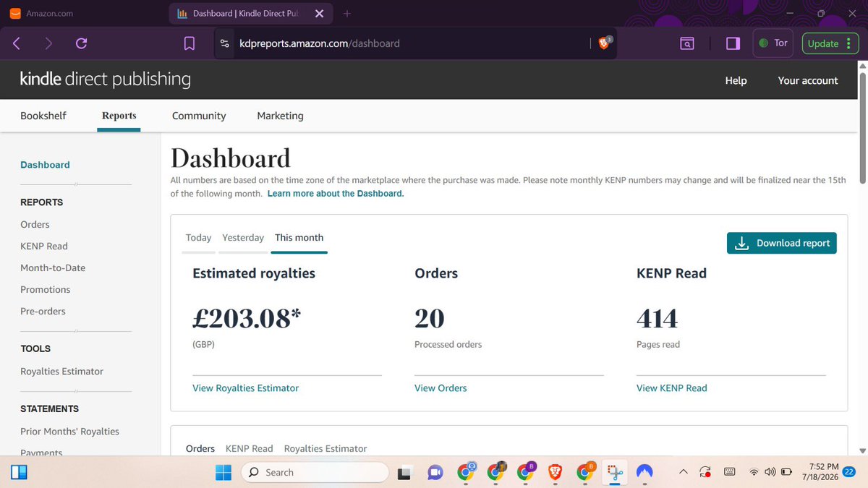Open Task View on the taskbar
Viewport: 868px width, 488px height.
coord(405,472)
